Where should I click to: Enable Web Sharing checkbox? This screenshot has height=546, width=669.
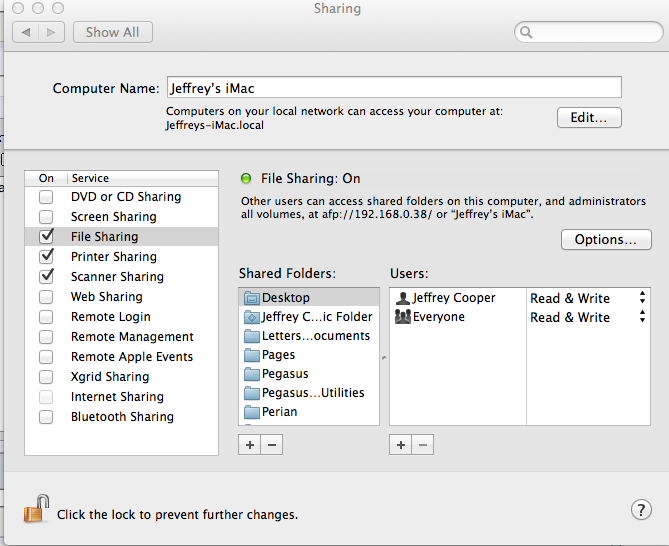coord(46,296)
